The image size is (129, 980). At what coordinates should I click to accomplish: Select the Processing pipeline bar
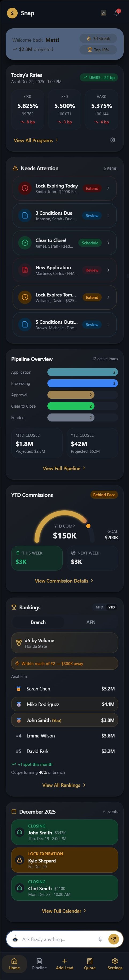pyautogui.click(x=82, y=384)
